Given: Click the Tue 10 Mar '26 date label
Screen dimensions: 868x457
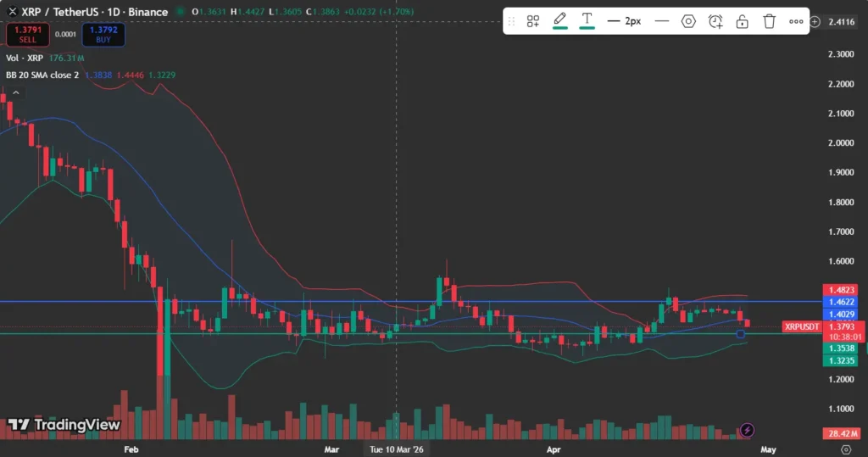Looking at the screenshot, I should click(397, 449).
